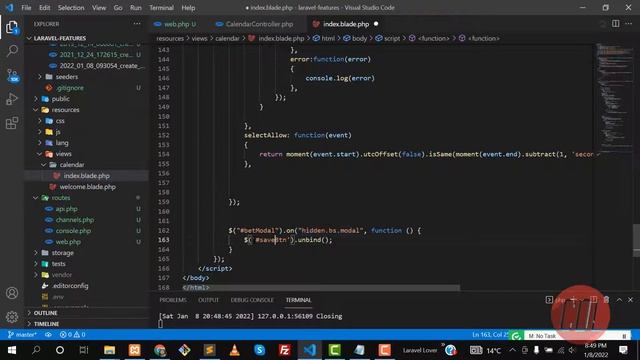
Task: Open the Extensions view
Action: (x=12, y=123)
